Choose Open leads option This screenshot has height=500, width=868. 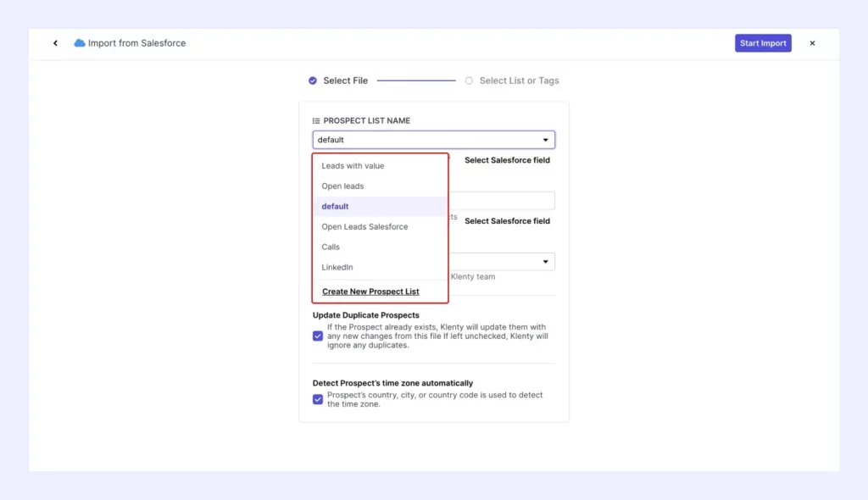pyautogui.click(x=380, y=186)
